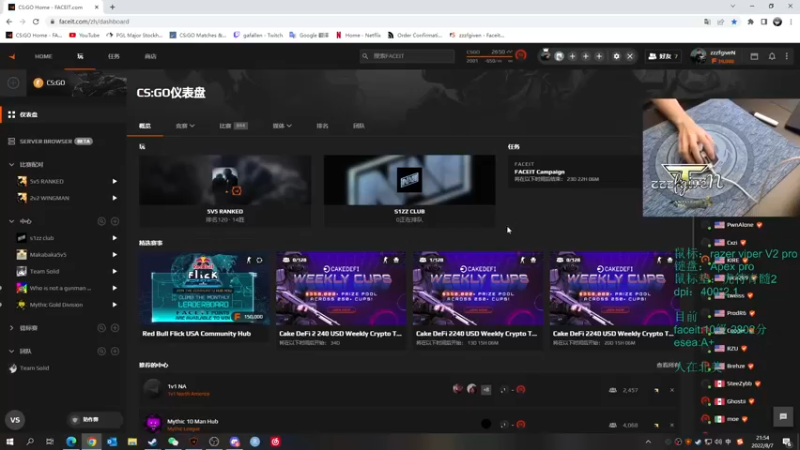800x450 pixels.
Task: Search teams with the sidebar magnifier icon
Action: click(102, 351)
